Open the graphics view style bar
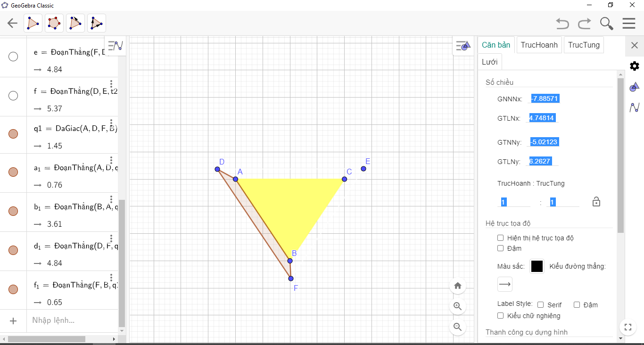This screenshot has width=644, height=345. tap(462, 46)
